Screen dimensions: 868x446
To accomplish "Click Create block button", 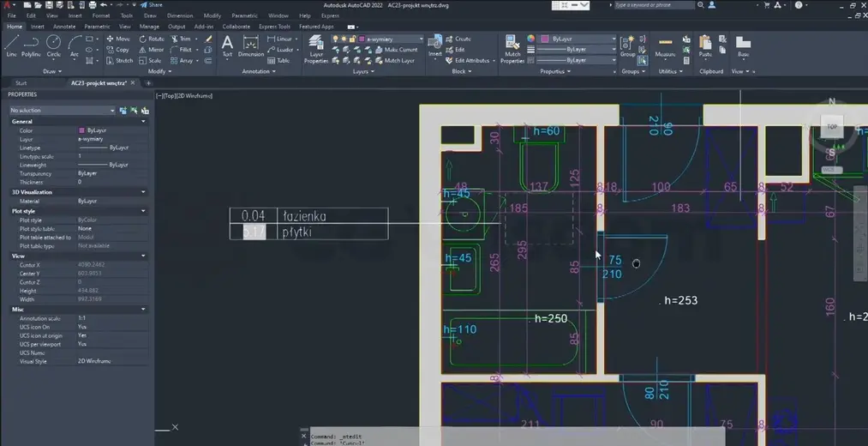I will click(x=458, y=39).
